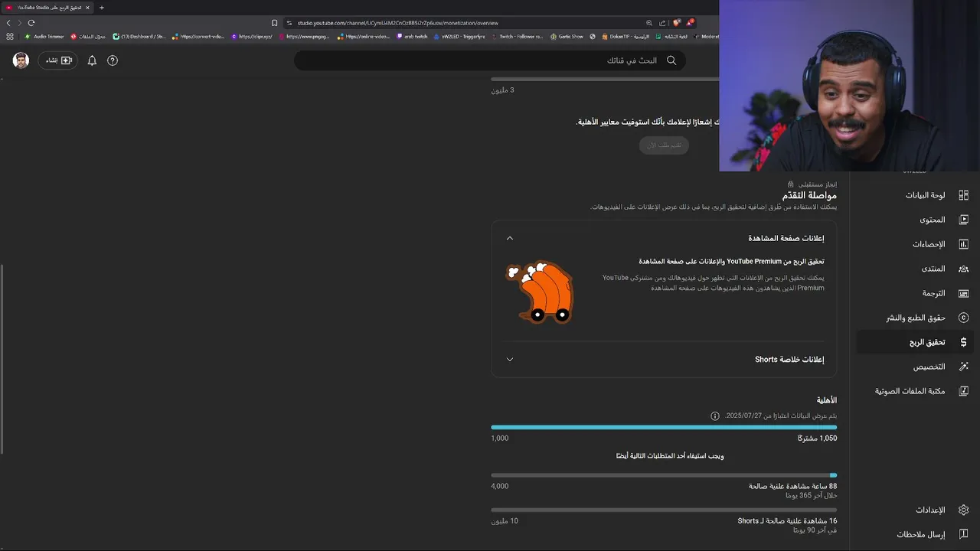Image resolution: width=980 pixels, height=551 pixels.
Task: Open the apps grid icon in bookmarks bar
Action: (10, 36)
